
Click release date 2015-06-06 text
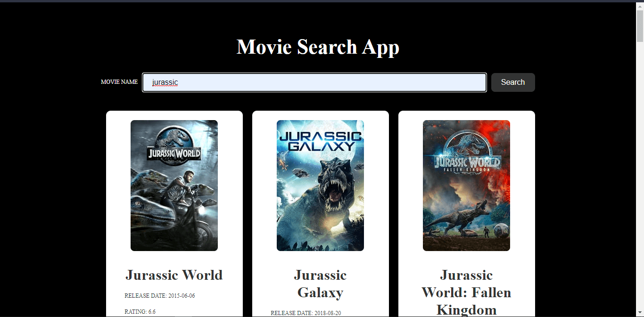[160, 296]
